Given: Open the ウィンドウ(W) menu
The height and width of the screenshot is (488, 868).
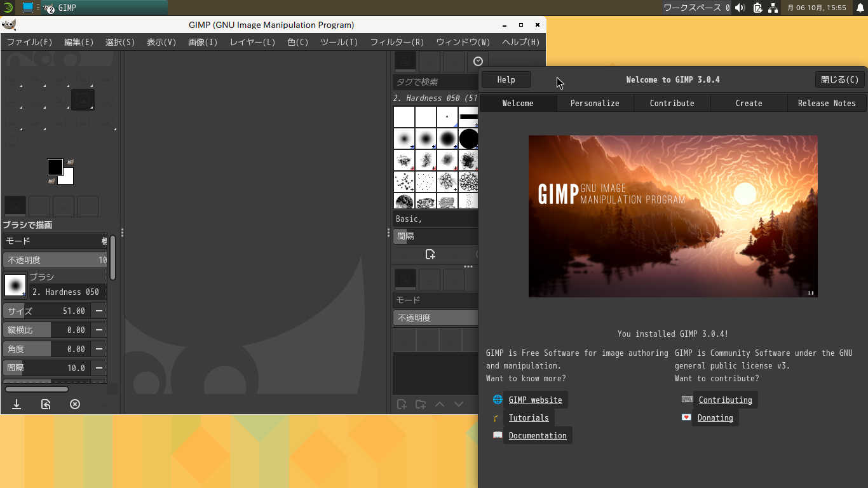Looking at the screenshot, I should [463, 42].
